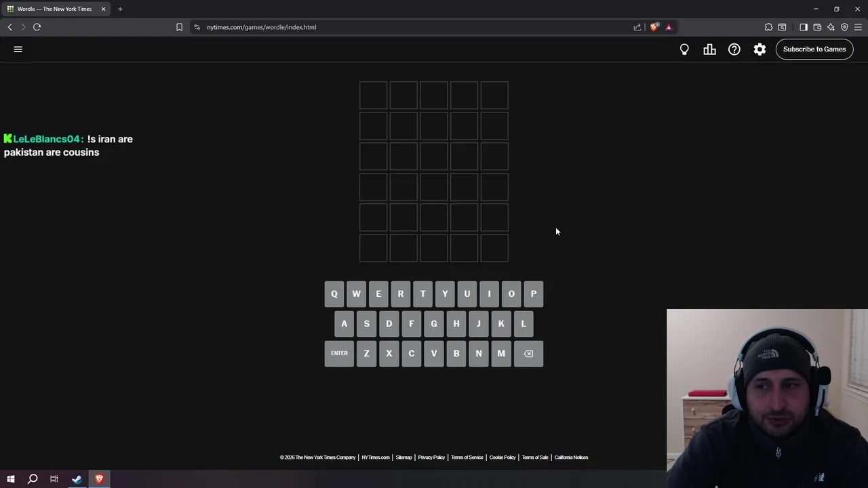Tap the Y key on keyboard

pos(445,294)
